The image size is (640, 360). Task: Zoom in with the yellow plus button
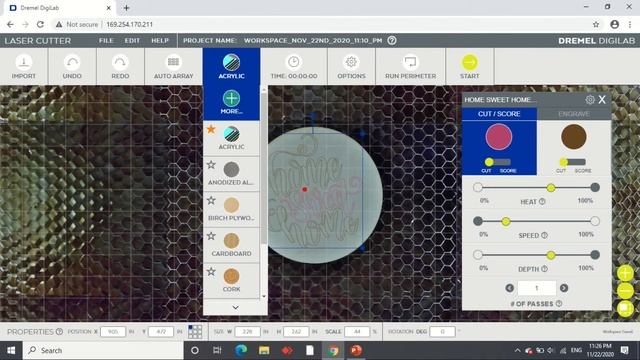tap(625, 273)
